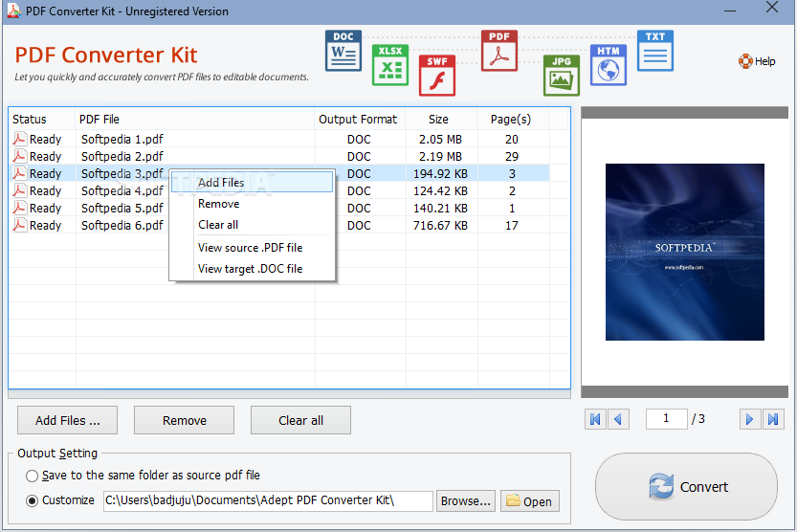Select View source .PDF file
Image resolution: width=797 pixels, height=532 pixels.
[252, 248]
